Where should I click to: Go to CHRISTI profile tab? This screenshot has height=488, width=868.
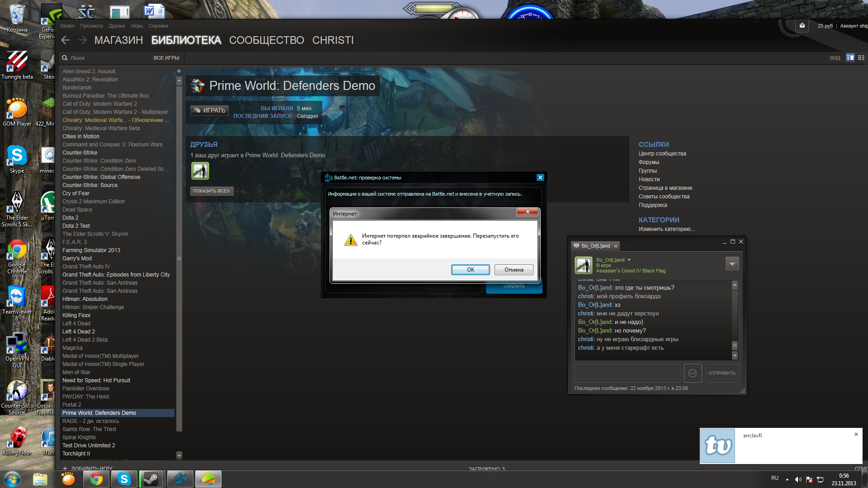point(333,40)
